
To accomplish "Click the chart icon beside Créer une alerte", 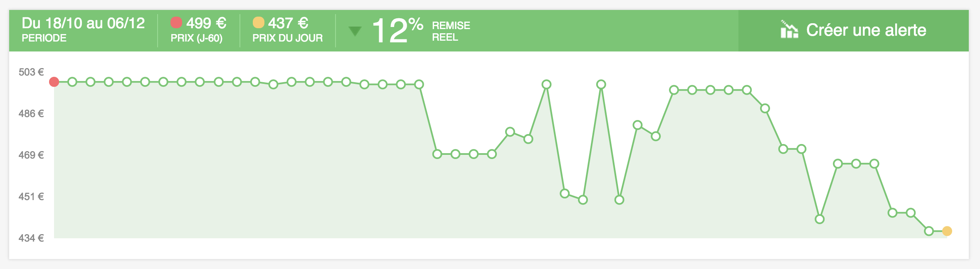I will (x=789, y=30).
